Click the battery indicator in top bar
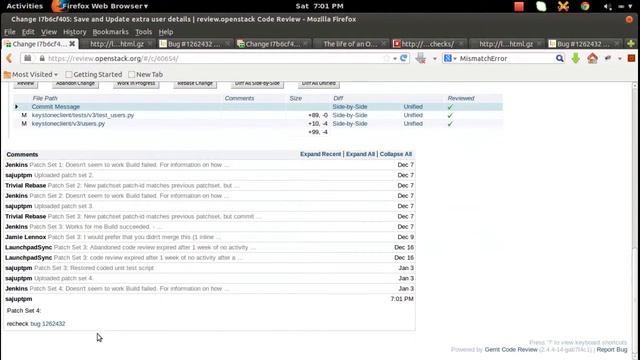Image resolution: width=640 pixels, height=360 pixels. 620,7
